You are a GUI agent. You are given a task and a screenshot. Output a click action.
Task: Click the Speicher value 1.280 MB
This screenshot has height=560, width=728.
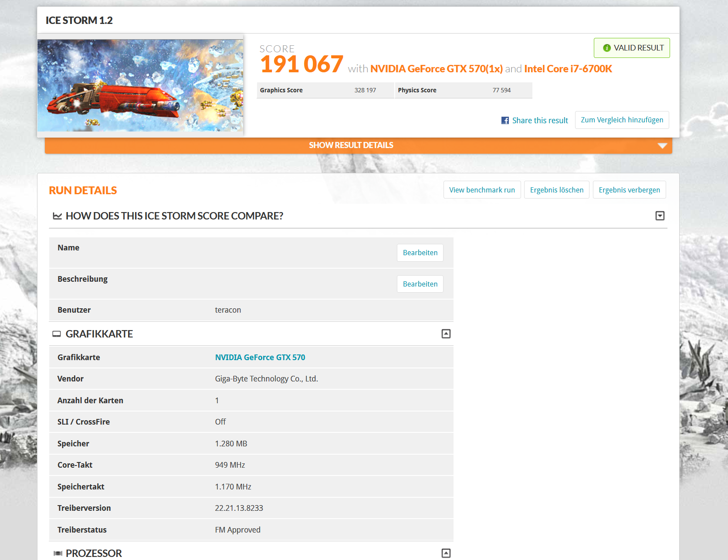[x=231, y=444]
